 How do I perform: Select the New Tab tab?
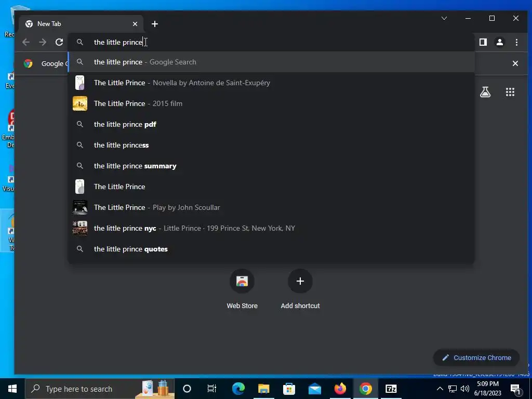(x=81, y=24)
